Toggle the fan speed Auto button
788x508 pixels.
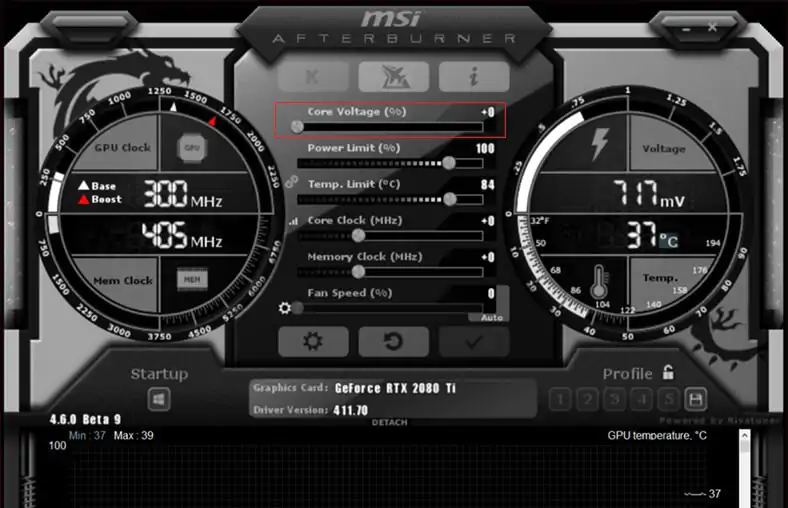[x=492, y=317]
